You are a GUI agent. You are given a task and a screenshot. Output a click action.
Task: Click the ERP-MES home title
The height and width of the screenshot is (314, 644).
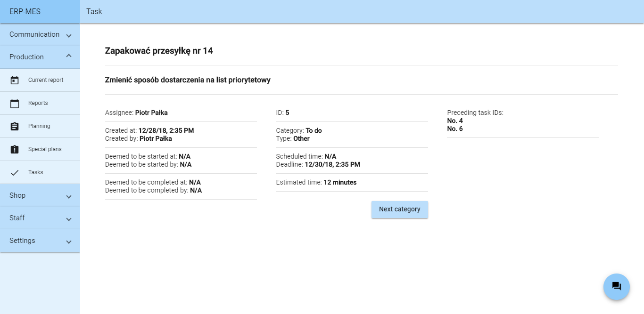point(25,12)
